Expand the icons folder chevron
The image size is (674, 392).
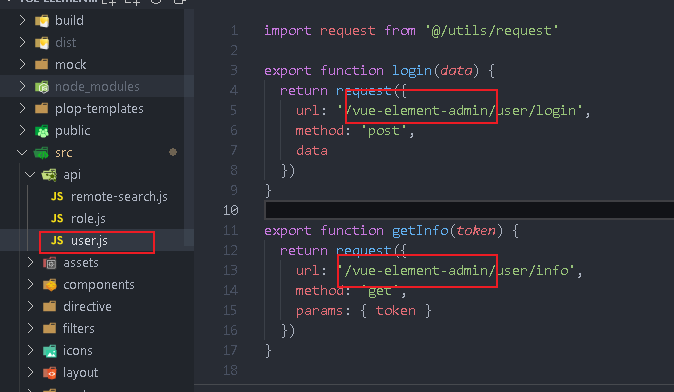(31, 350)
